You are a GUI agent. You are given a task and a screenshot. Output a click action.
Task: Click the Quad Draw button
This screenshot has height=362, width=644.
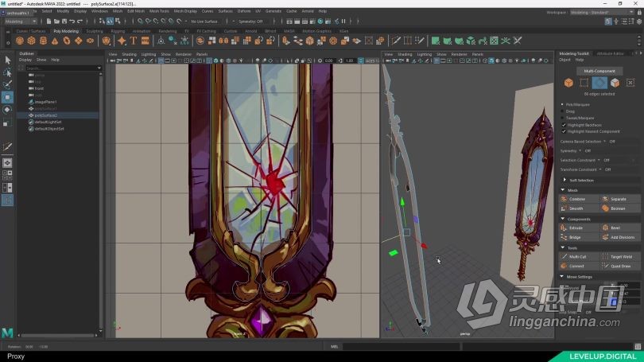click(x=620, y=266)
